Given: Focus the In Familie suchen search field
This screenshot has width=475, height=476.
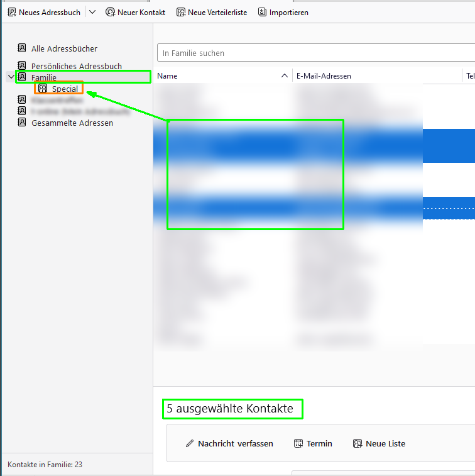Looking at the screenshot, I should pyautogui.click(x=316, y=53).
